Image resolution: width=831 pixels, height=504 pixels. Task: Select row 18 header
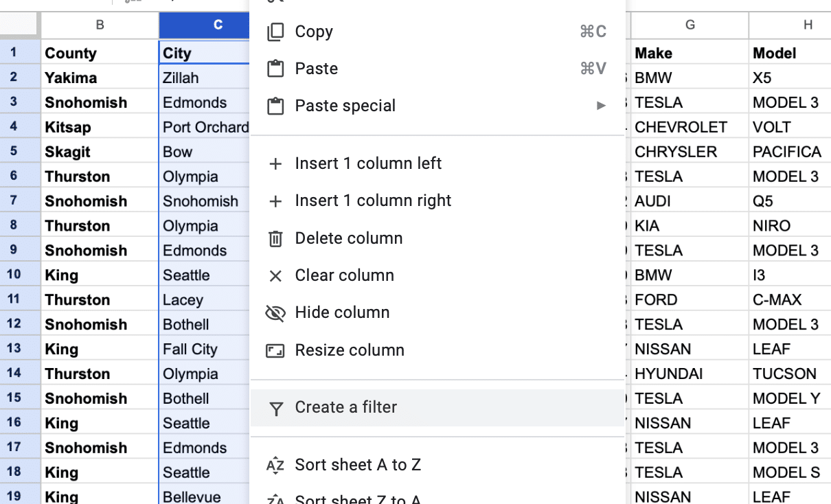click(x=20, y=472)
